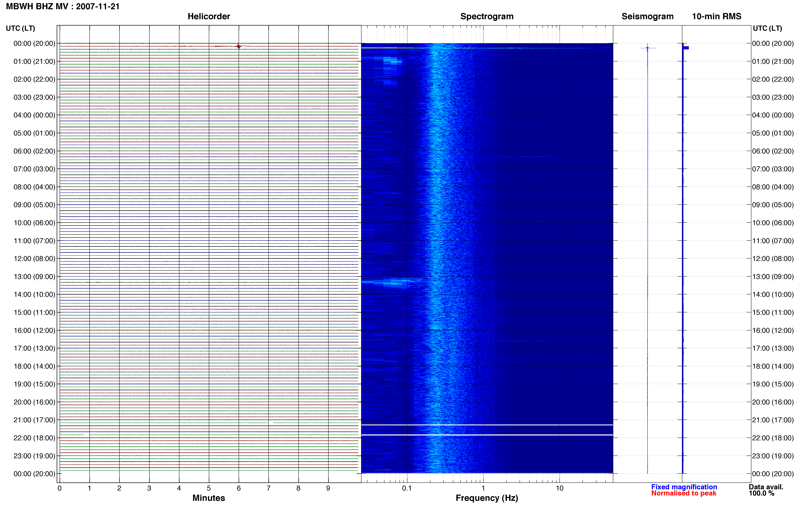This screenshot has width=812, height=508.
Task: Click the 'Seismogram' panel heading
Action: [648, 16]
